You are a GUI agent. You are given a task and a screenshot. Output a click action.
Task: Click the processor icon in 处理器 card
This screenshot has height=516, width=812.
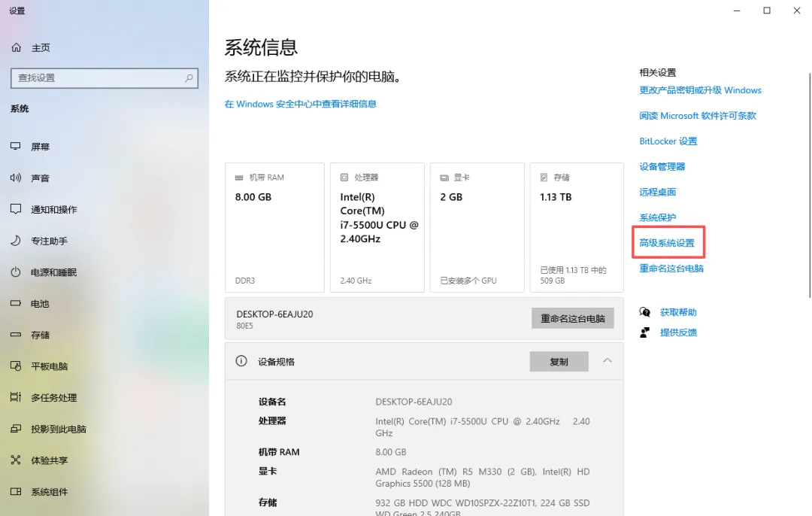point(344,178)
